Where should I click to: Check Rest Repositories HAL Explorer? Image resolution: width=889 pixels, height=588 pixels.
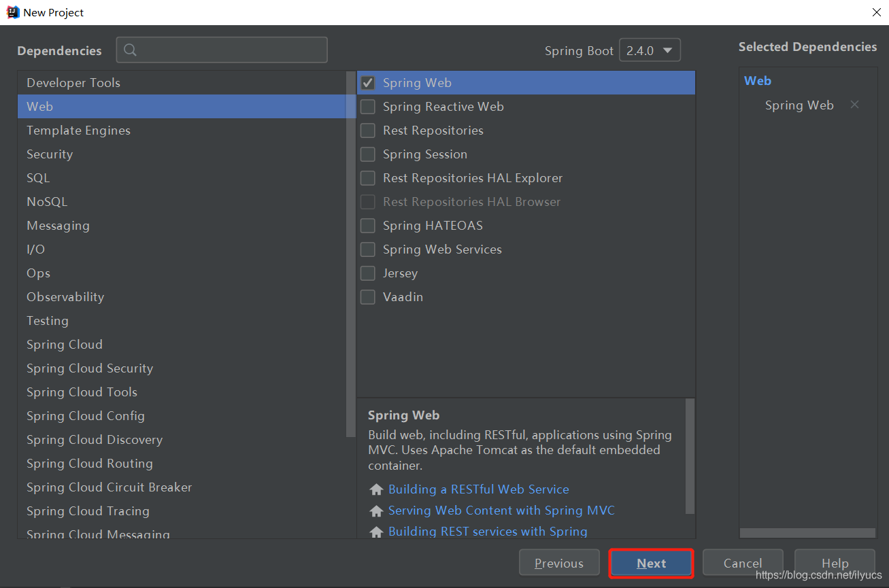point(368,178)
